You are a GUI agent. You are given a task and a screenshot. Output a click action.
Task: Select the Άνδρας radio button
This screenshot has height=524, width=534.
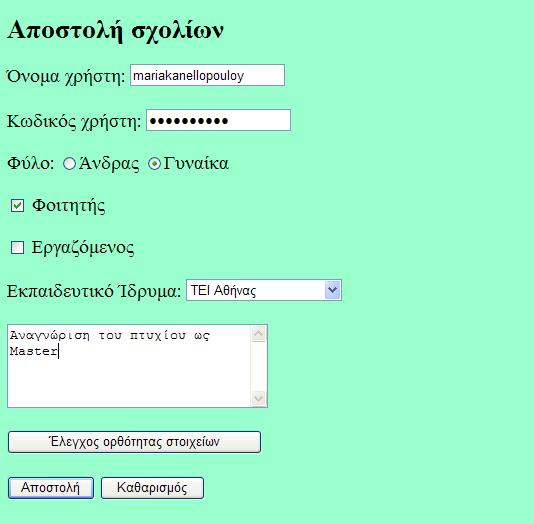pyautogui.click(x=69, y=164)
